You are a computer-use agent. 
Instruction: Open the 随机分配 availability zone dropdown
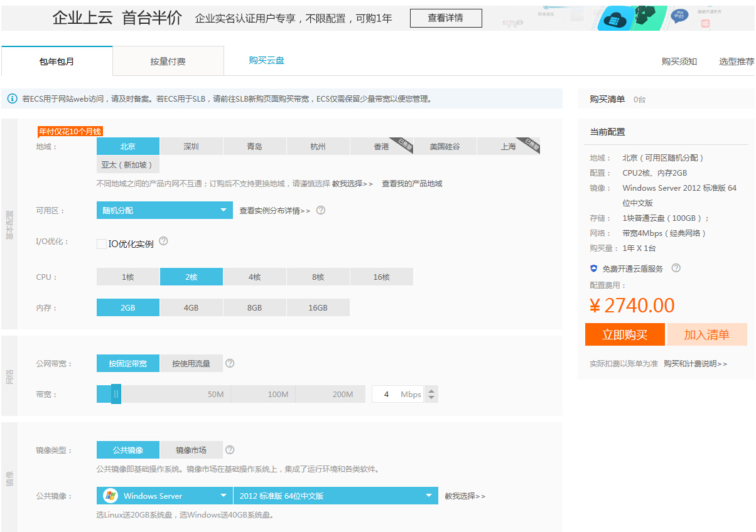(165, 210)
